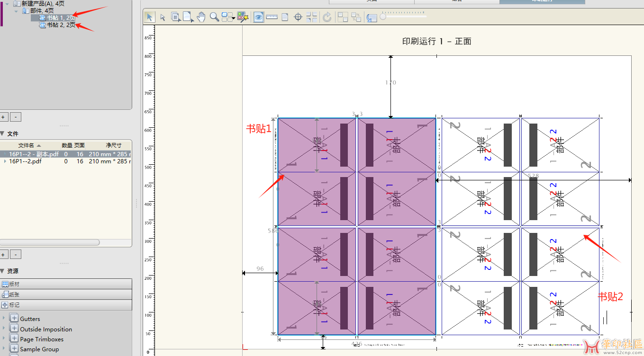Click the 页面 column header

[x=79, y=145]
